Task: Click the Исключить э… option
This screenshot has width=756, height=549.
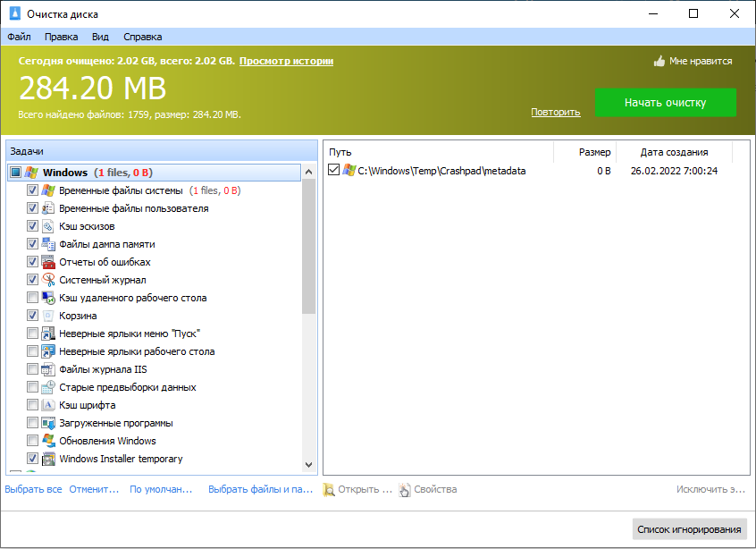Action: (710, 489)
